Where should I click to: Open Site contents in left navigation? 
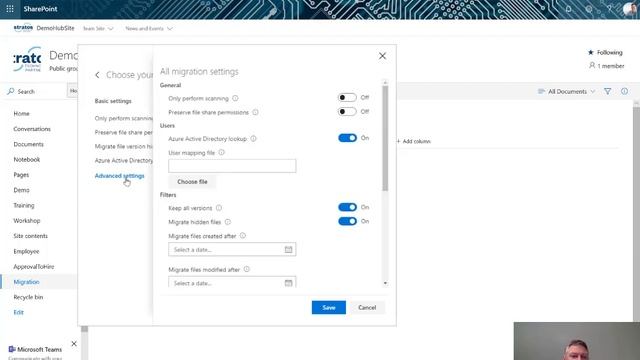30,236
